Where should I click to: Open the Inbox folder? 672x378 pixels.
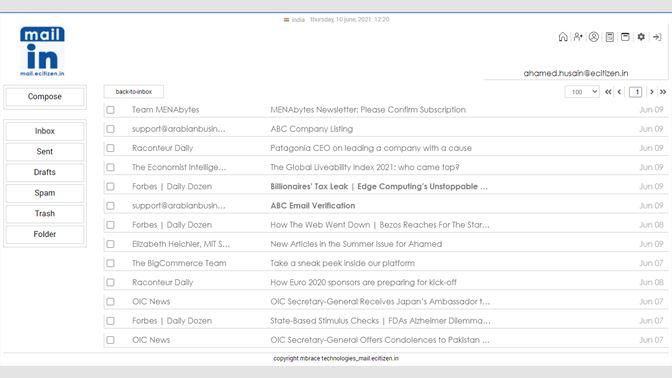[45, 131]
